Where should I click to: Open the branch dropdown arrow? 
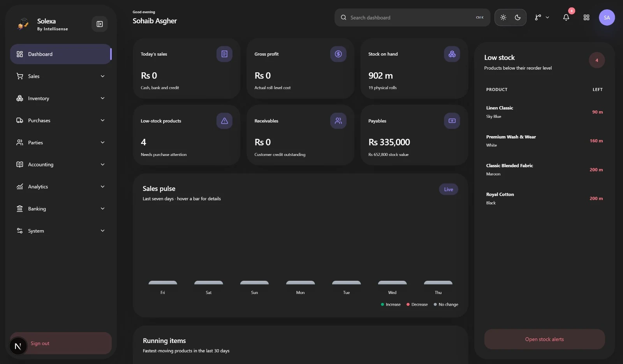pyautogui.click(x=547, y=17)
